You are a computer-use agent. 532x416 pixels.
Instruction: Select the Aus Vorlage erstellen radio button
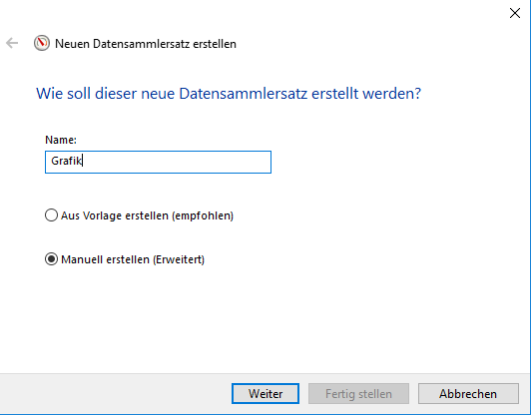[x=51, y=215]
